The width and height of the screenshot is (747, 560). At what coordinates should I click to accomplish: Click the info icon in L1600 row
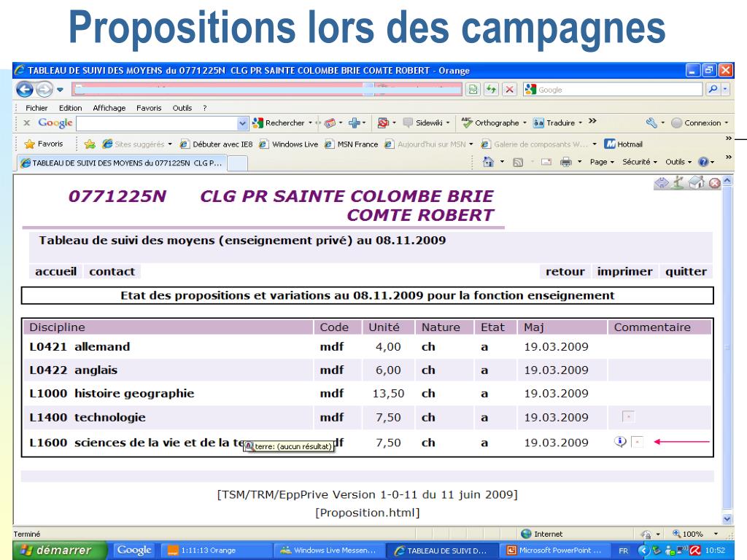pos(620,442)
